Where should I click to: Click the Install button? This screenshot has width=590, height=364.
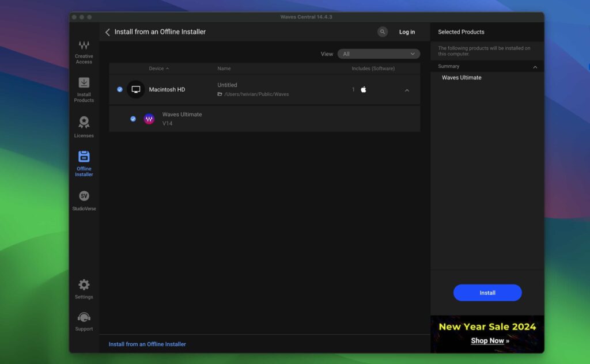tap(487, 293)
